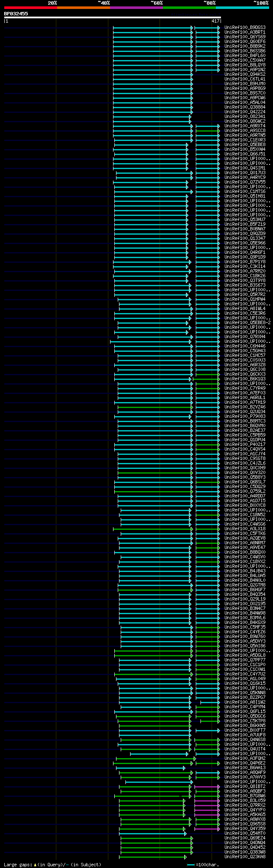This screenshot has height=868, width=273.
Task: Click the UniRef100_P79083 entry
Action: (x=245, y=416)
